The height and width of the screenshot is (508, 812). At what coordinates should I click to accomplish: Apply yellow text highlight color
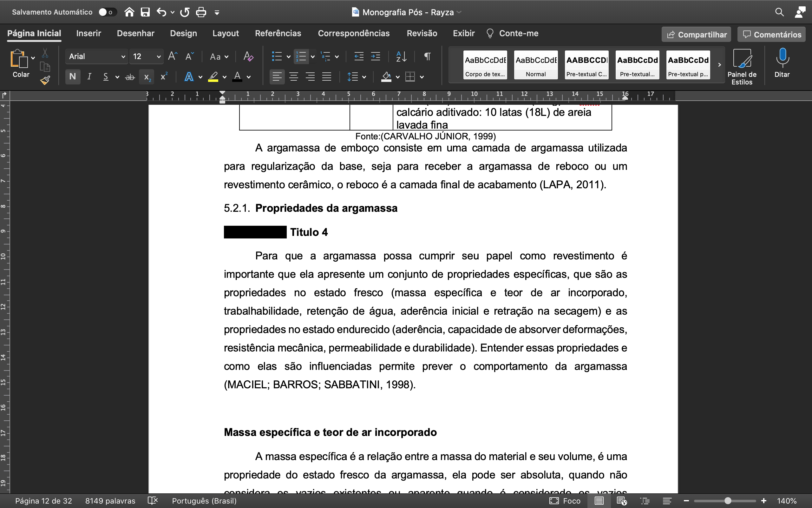[213, 77]
